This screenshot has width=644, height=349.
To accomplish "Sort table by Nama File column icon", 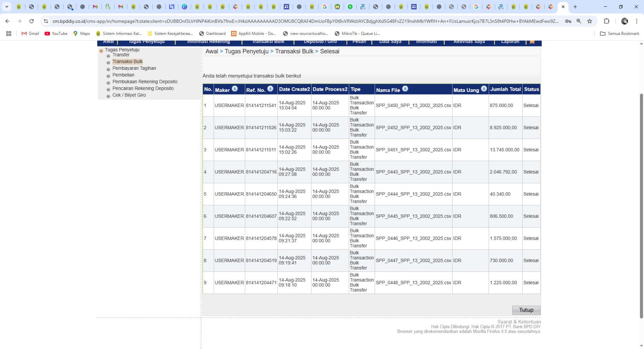I will (x=405, y=89).
